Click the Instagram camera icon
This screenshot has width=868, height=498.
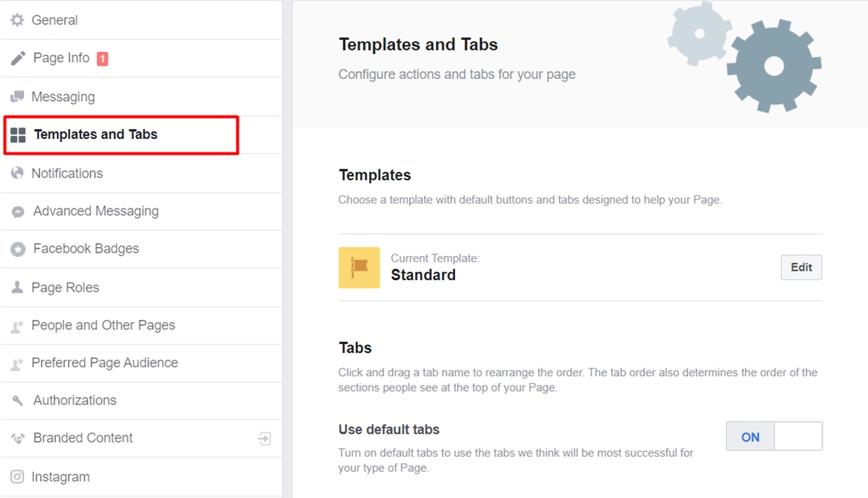17,477
